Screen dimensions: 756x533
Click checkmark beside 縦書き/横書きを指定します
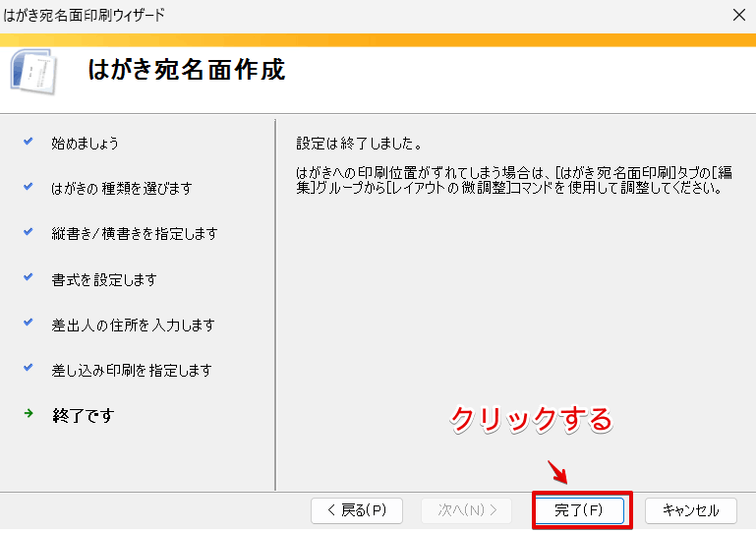tap(28, 231)
